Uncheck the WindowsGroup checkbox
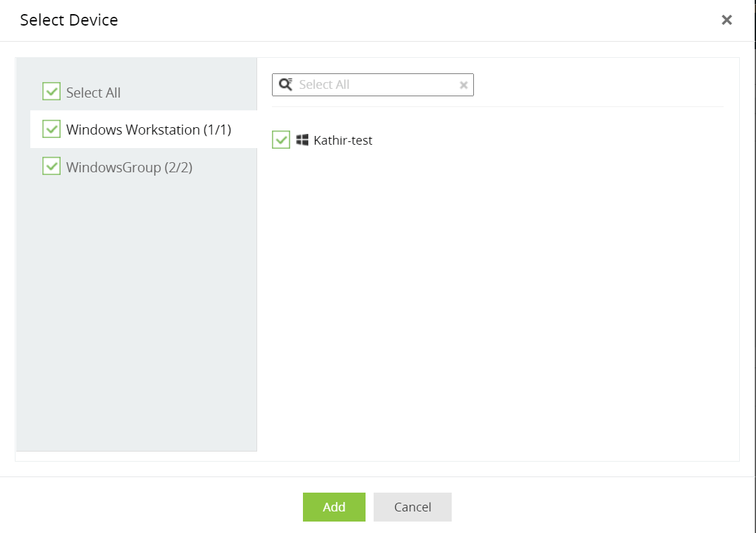The height and width of the screenshot is (533, 756). pyautogui.click(x=51, y=166)
